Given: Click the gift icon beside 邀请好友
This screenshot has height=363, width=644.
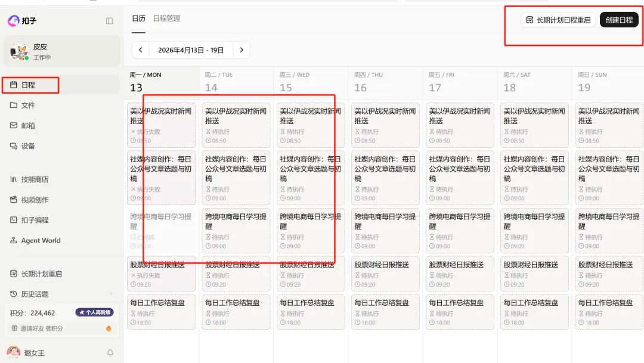Looking at the screenshot, I should point(14,328).
